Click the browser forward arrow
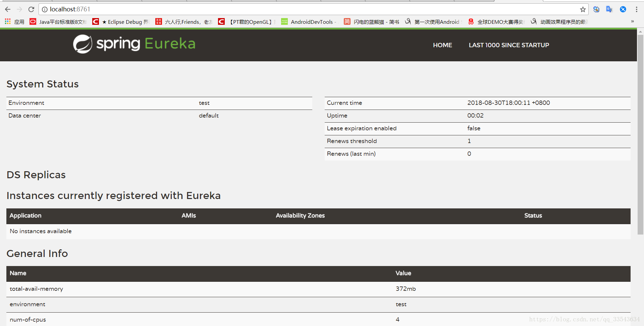Image resolution: width=644 pixels, height=326 pixels. pos(19,9)
